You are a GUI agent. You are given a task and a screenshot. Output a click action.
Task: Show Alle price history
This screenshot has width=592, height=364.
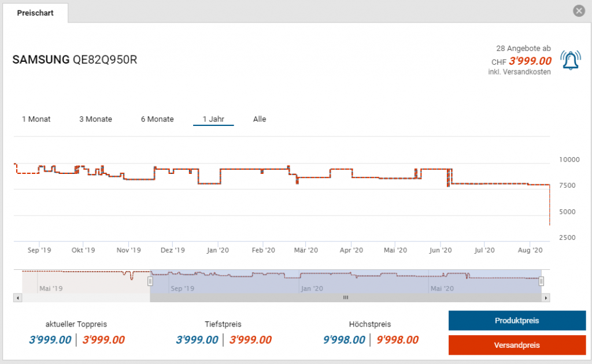[260, 119]
